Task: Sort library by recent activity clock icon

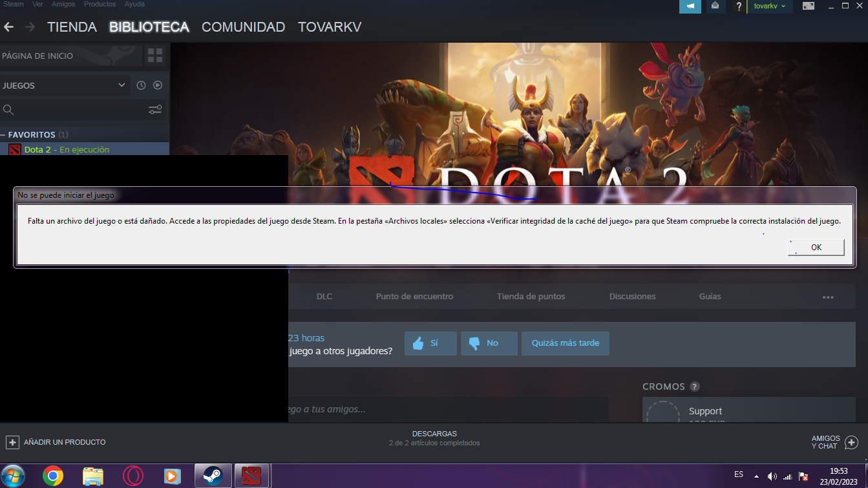Action: (x=141, y=85)
